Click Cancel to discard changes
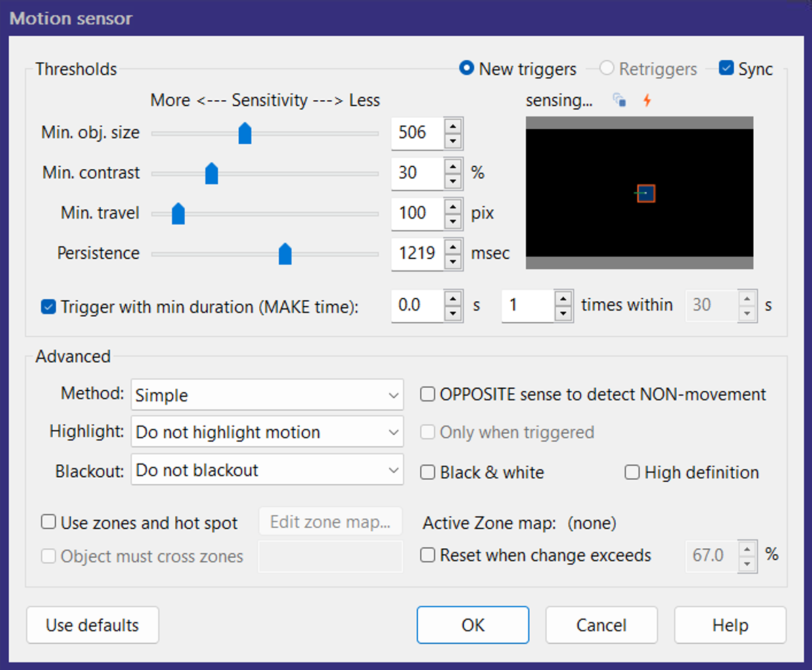Image resolution: width=812 pixels, height=670 pixels. pos(602,625)
